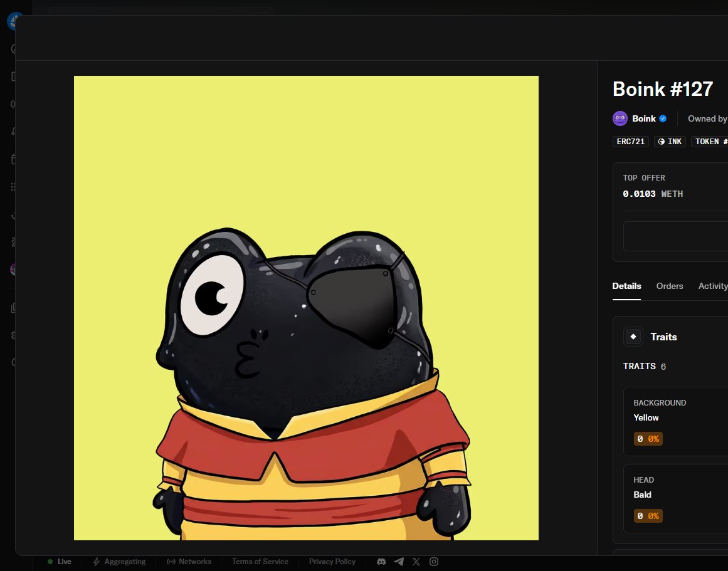Open the Terms of Service link
This screenshot has width=728, height=571.
click(260, 562)
